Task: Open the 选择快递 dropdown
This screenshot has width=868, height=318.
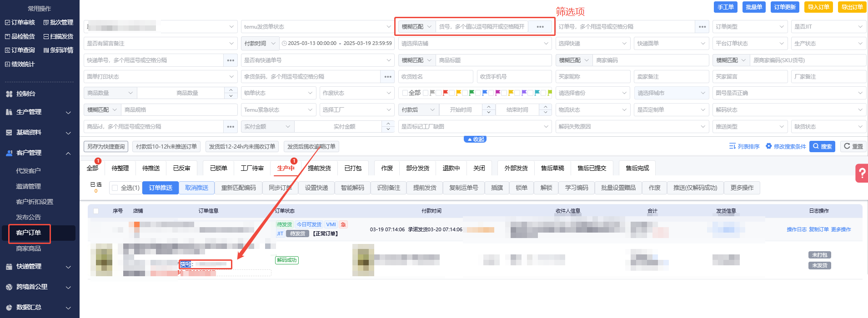Action: click(593, 44)
